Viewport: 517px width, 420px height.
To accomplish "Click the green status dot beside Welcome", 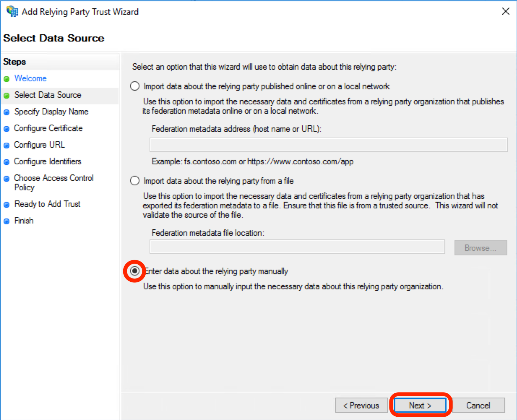I will point(7,78).
